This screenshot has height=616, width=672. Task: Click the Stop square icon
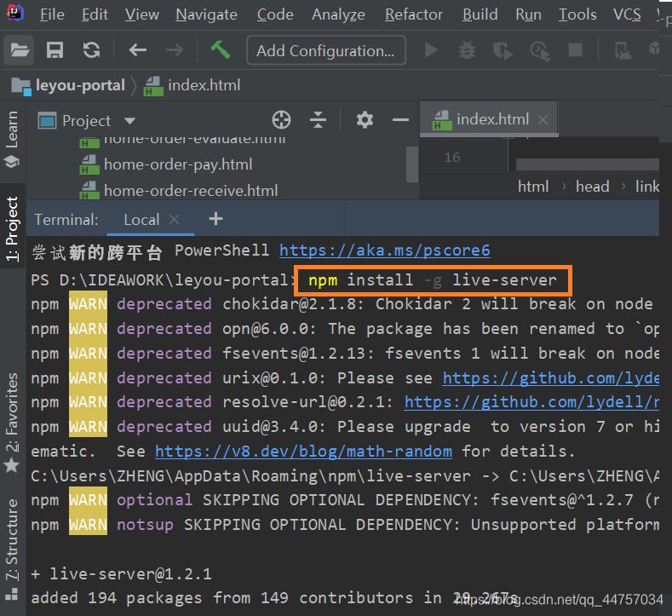pyautogui.click(x=575, y=50)
